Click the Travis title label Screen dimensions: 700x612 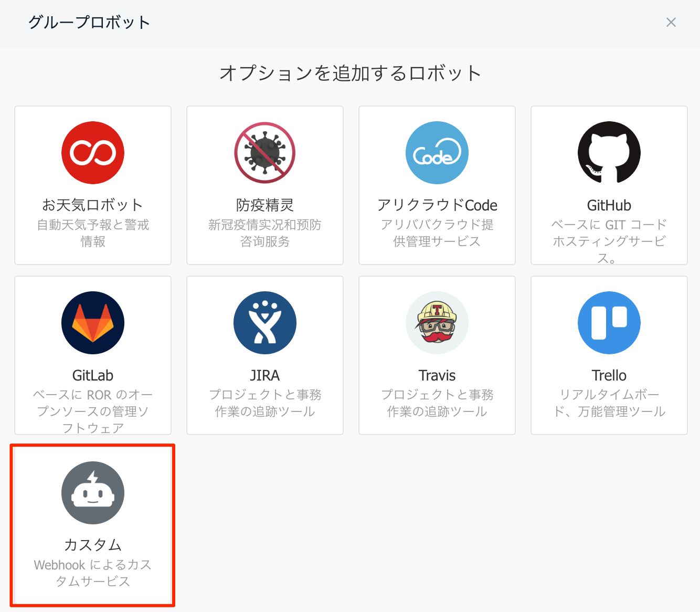pyautogui.click(x=437, y=375)
